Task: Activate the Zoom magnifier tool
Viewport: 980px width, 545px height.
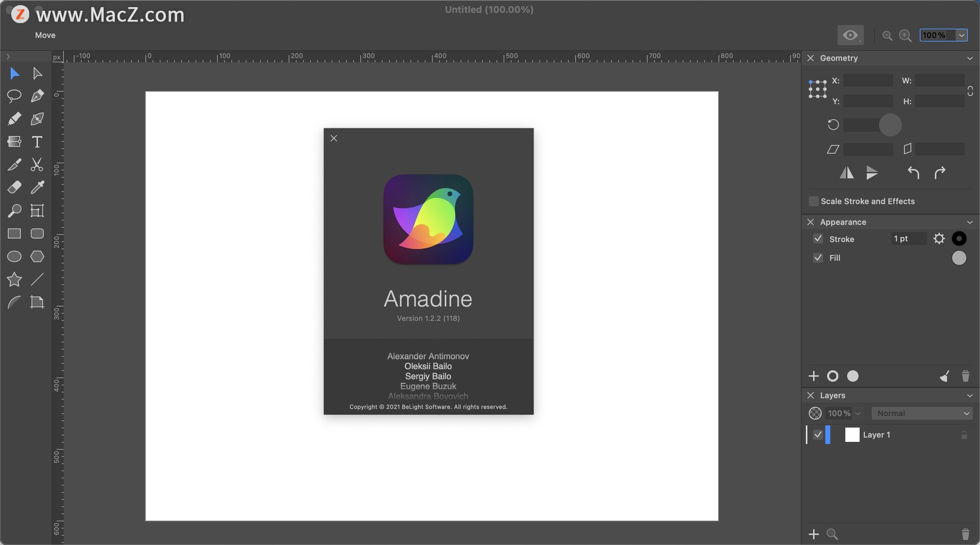Action: (x=14, y=210)
